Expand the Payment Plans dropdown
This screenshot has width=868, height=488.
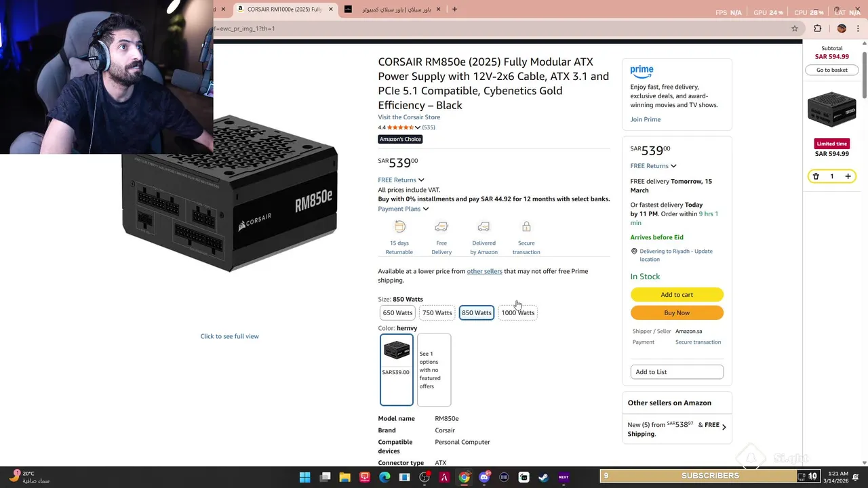[403, 209]
